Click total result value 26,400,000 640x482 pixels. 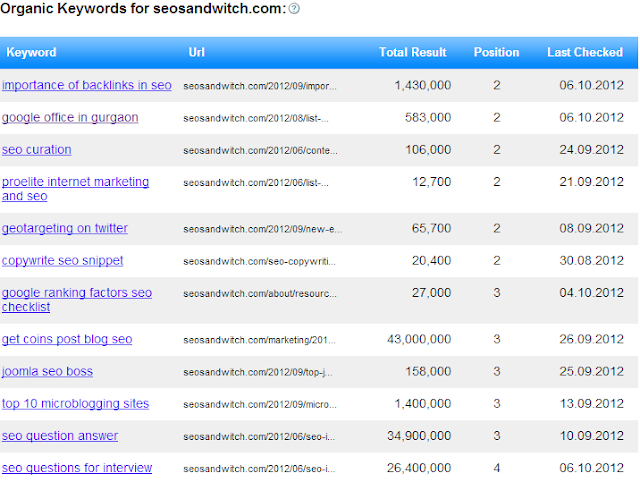tap(419, 468)
